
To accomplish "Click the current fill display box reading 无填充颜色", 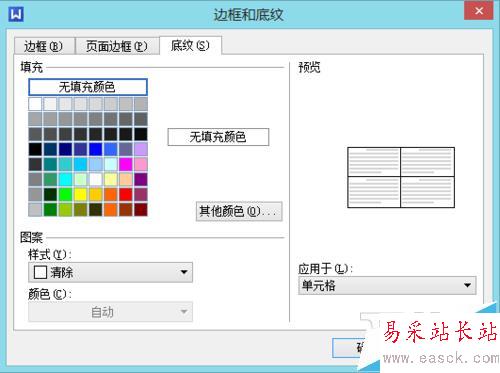I will pyautogui.click(x=218, y=137).
